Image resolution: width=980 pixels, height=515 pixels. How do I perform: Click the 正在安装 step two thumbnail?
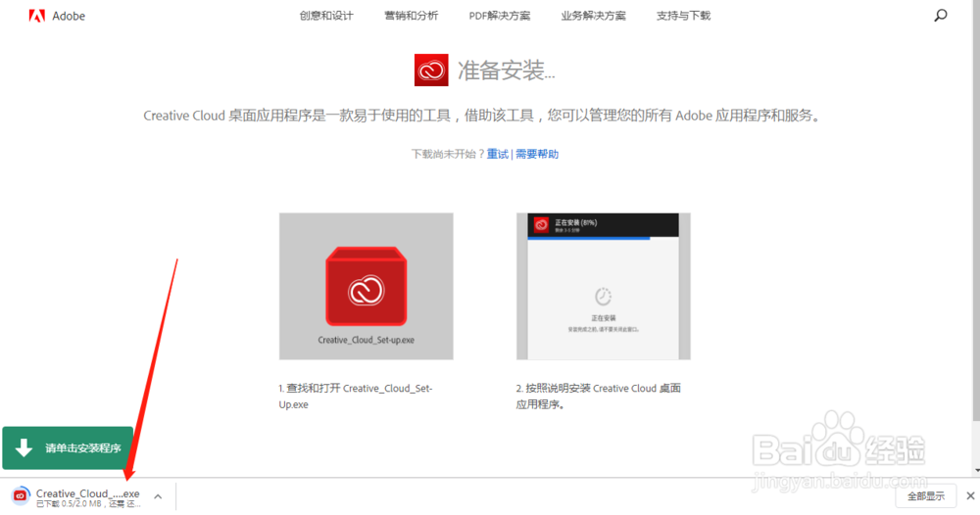(x=603, y=286)
